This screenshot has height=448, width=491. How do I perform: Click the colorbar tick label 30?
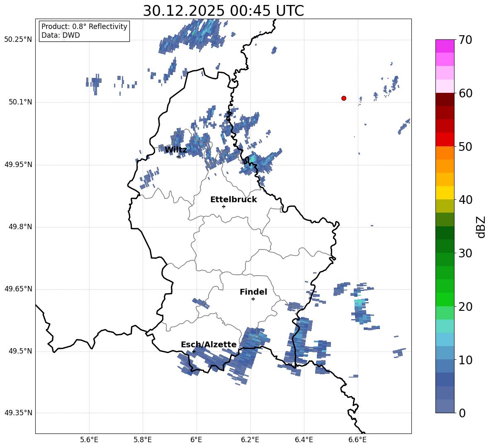(465, 253)
